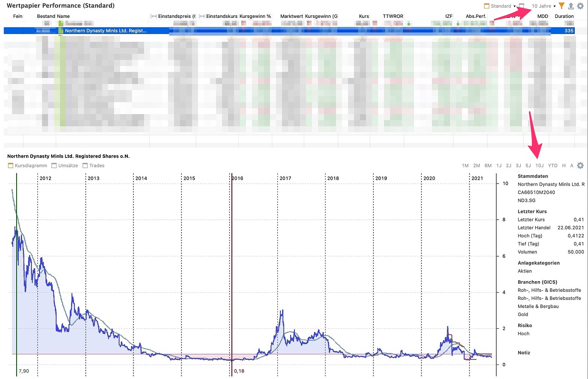Sort by Duration column header
Viewport: 588px width, 379px height.
[x=564, y=16]
